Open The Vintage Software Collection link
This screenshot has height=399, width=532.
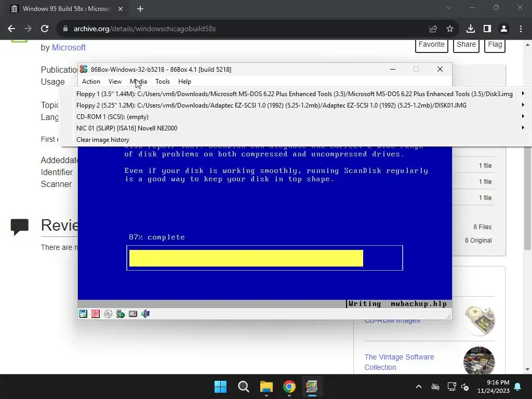[399, 362]
